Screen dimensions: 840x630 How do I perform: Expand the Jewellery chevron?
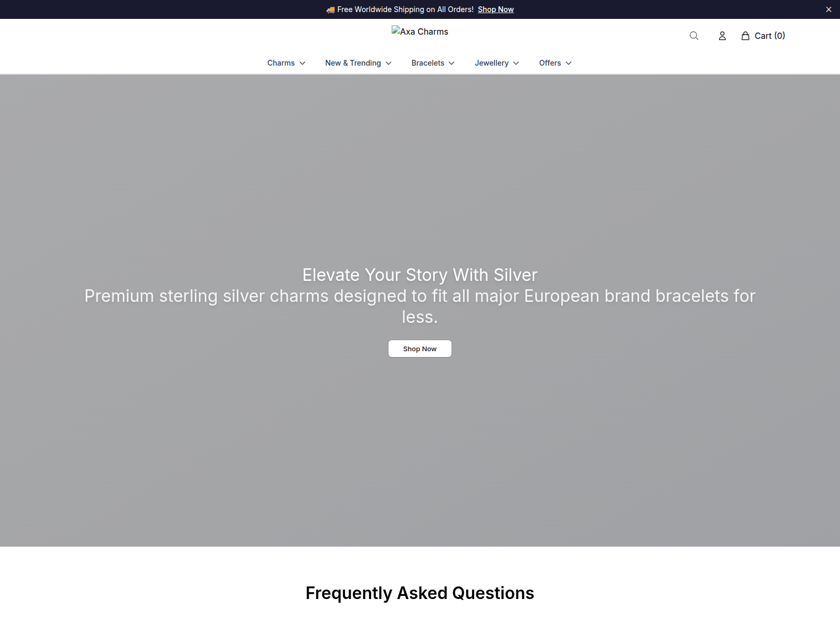(x=516, y=63)
